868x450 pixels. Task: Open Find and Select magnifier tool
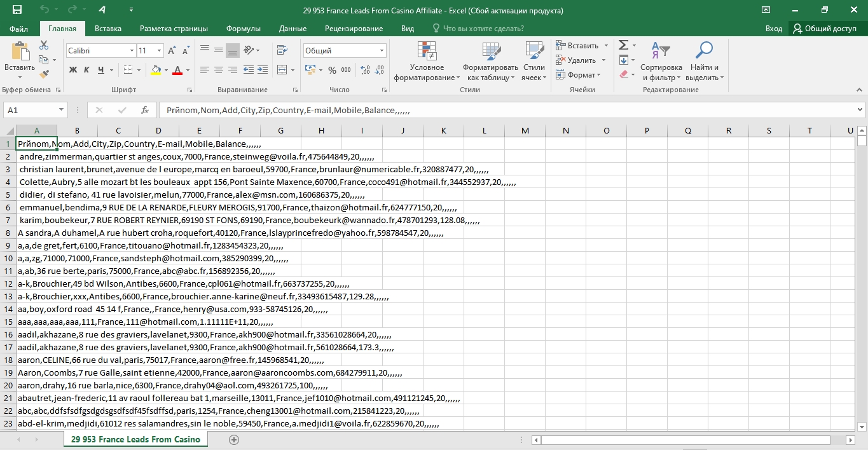(x=704, y=50)
